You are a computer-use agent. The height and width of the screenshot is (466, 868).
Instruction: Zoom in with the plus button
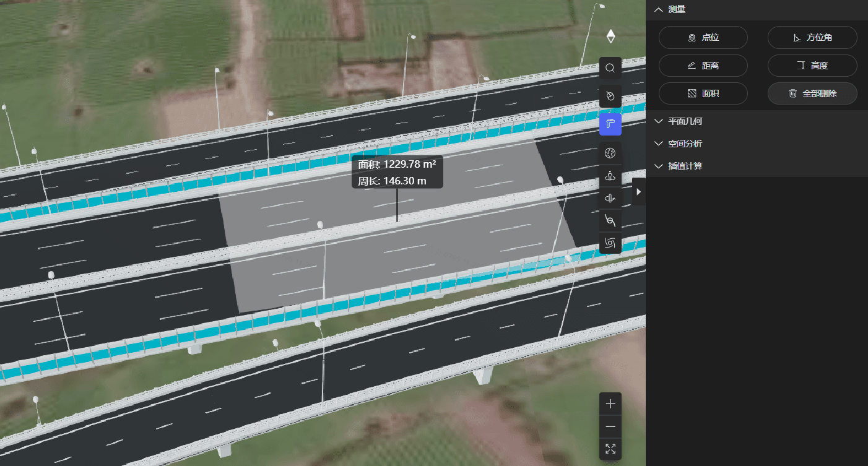pyautogui.click(x=610, y=404)
